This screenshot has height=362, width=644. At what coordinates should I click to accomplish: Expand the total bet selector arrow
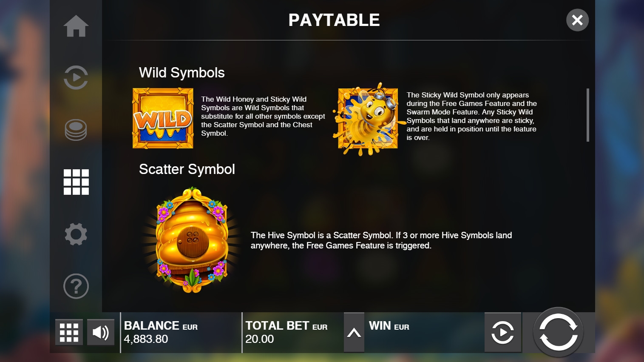354,333
